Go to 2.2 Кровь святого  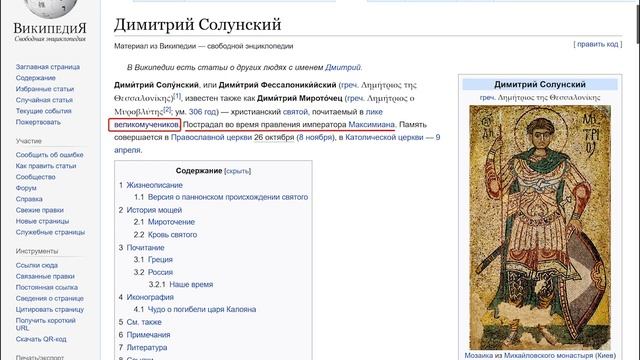click(x=172, y=235)
